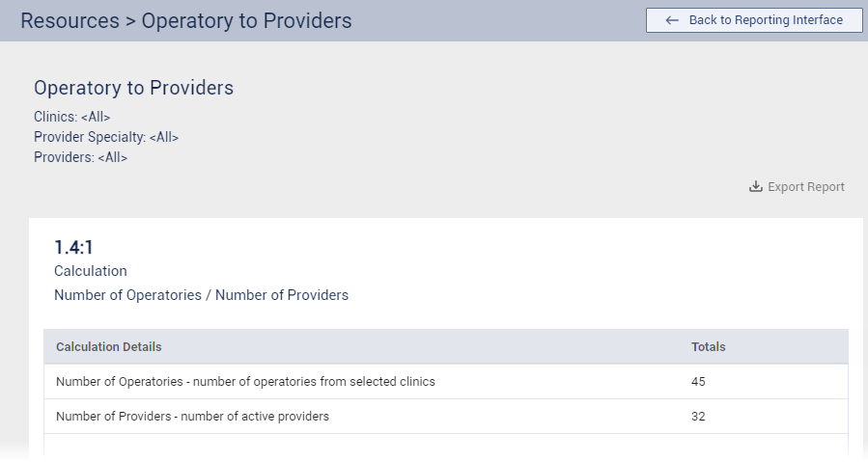Click the Totals column header

(x=708, y=347)
